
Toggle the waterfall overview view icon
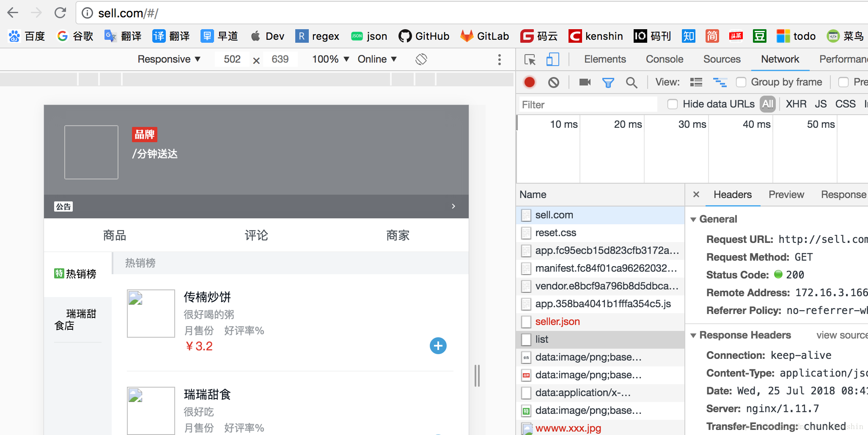(x=720, y=82)
